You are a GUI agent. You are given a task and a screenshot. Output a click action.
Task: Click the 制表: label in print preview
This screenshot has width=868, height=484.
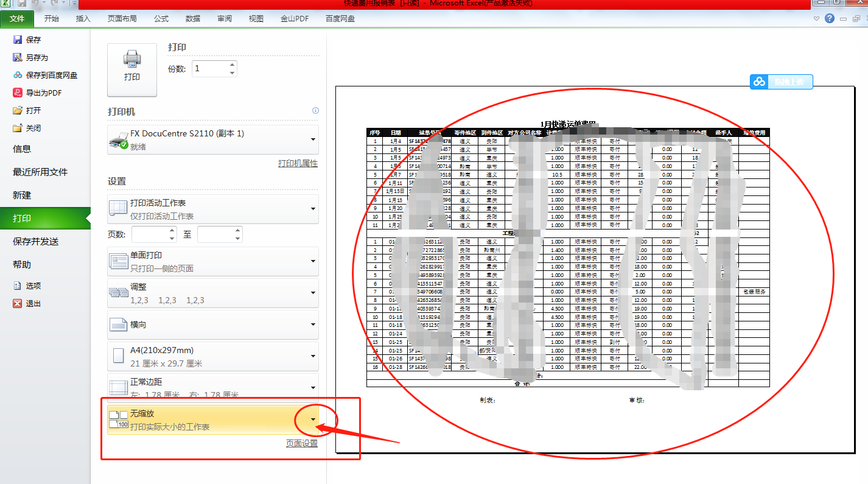pyautogui.click(x=488, y=401)
